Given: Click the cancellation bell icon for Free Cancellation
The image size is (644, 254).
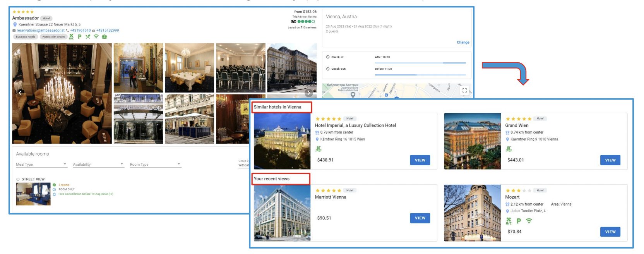Looking at the screenshot, I should point(54,194).
